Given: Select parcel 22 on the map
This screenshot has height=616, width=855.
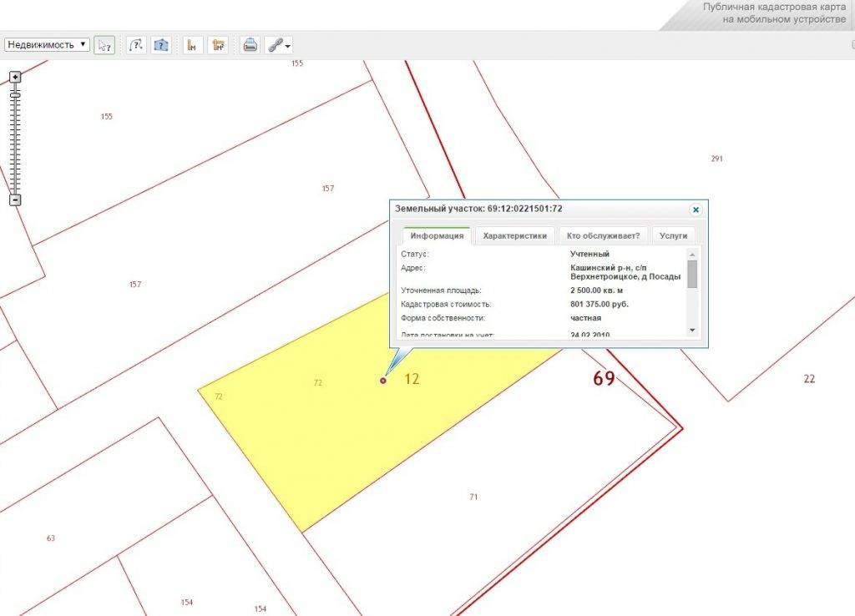Looking at the screenshot, I should [x=809, y=379].
